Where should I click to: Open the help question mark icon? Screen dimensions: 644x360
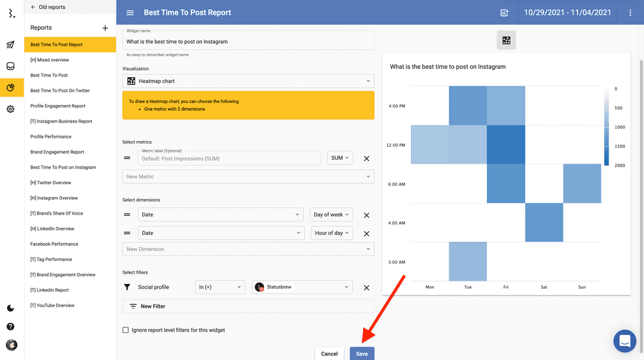(11, 327)
